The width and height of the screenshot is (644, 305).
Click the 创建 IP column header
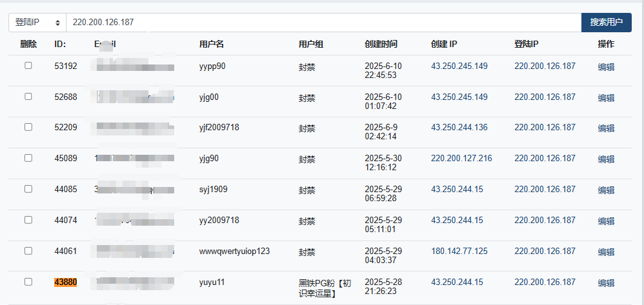coord(444,44)
